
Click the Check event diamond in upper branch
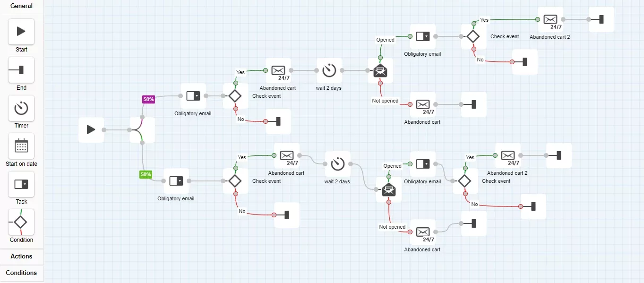[x=235, y=96]
